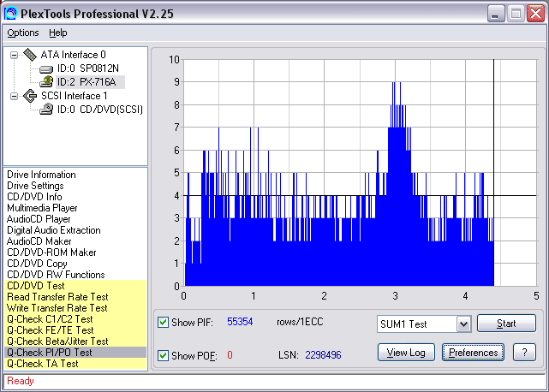Image resolution: width=549 pixels, height=392 pixels.
Task: Open CD/DVD Copy function
Action: coord(37,264)
